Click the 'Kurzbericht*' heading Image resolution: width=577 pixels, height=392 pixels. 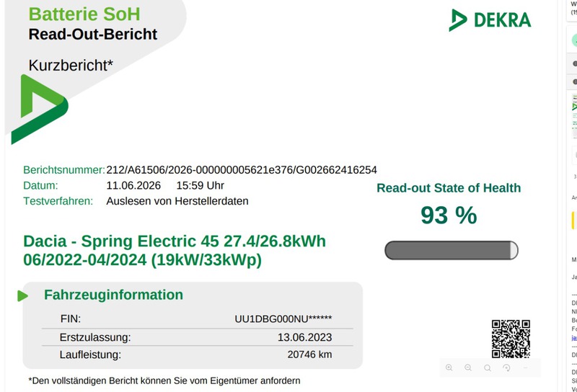coord(71,66)
